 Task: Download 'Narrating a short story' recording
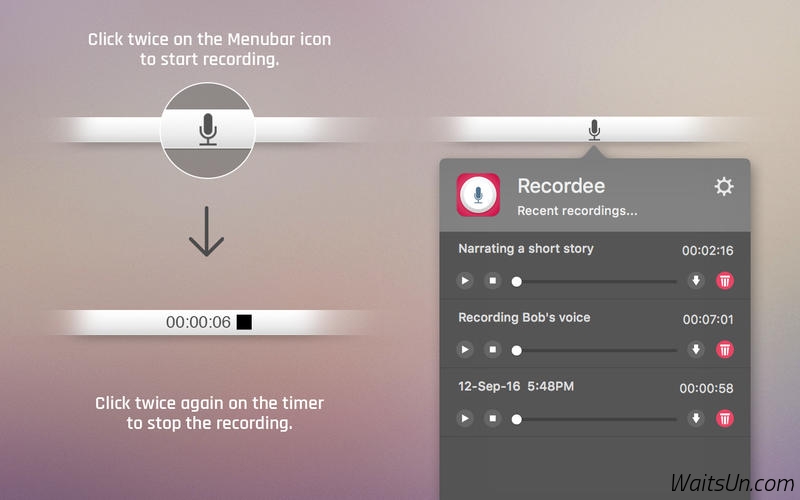pos(696,281)
